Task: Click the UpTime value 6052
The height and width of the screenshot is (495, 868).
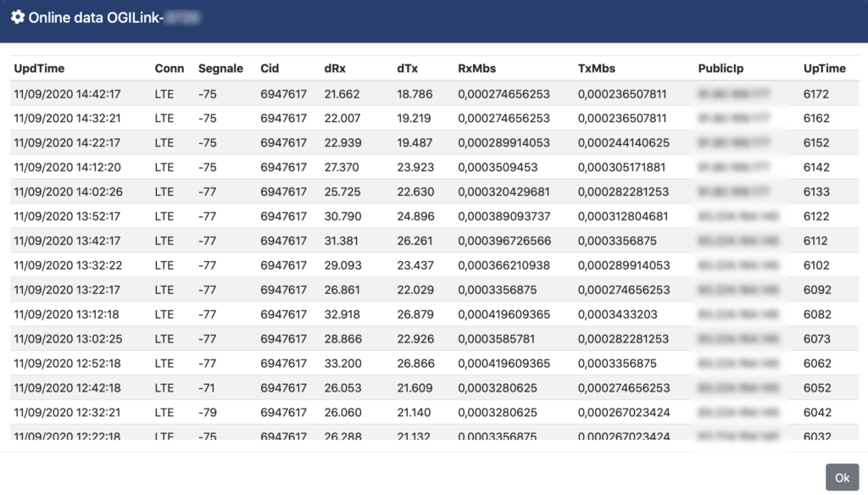Action: tap(817, 388)
